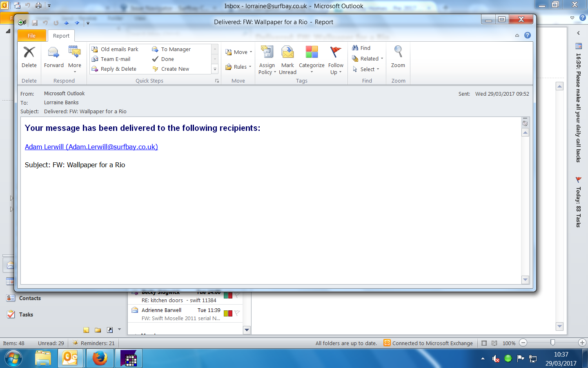Open the Move dropdown
The image size is (588, 368).
pyautogui.click(x=239, y=52)
